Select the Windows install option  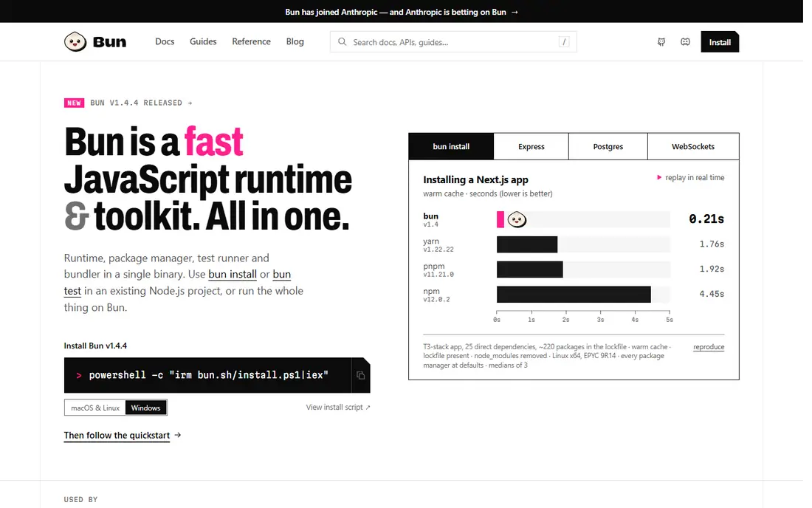pos(146,408)
